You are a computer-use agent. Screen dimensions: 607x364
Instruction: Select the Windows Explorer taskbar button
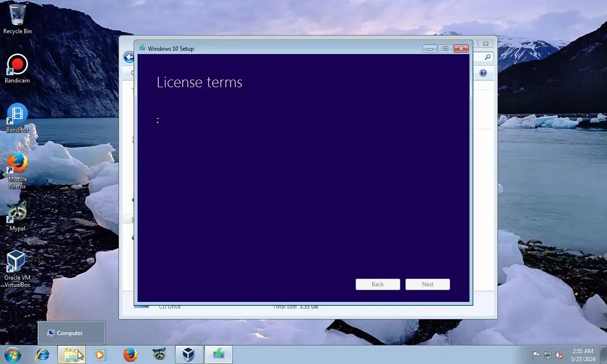tap(72, 355)
